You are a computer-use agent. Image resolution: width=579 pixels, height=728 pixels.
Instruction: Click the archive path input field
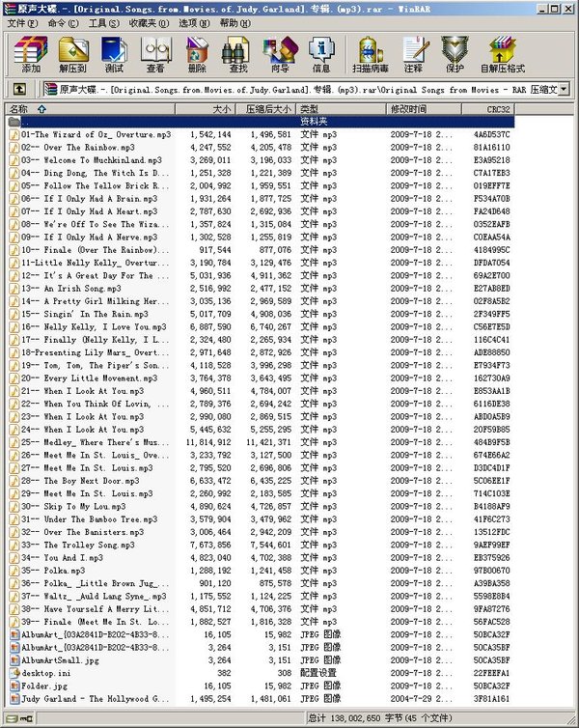point(306,89)
